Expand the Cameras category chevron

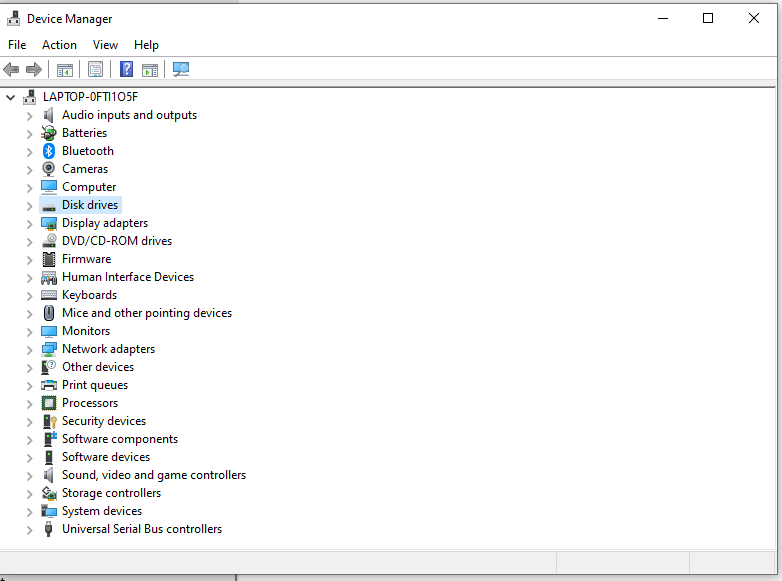pos(29,170)
